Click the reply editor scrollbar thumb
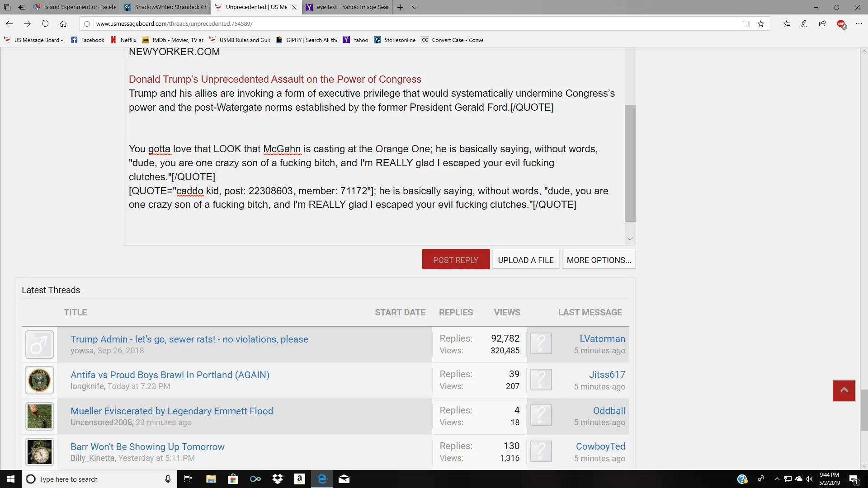 click(x=630, y=163)
